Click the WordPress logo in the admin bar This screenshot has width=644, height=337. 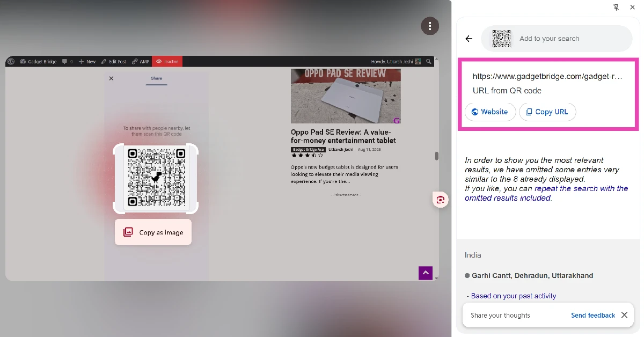pos(11,61)
